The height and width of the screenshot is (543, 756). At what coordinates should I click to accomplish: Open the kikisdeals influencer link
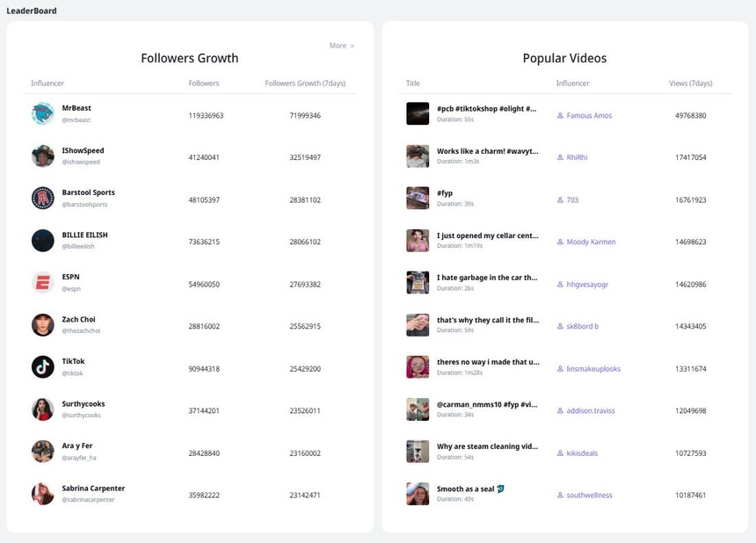point(582,453)
